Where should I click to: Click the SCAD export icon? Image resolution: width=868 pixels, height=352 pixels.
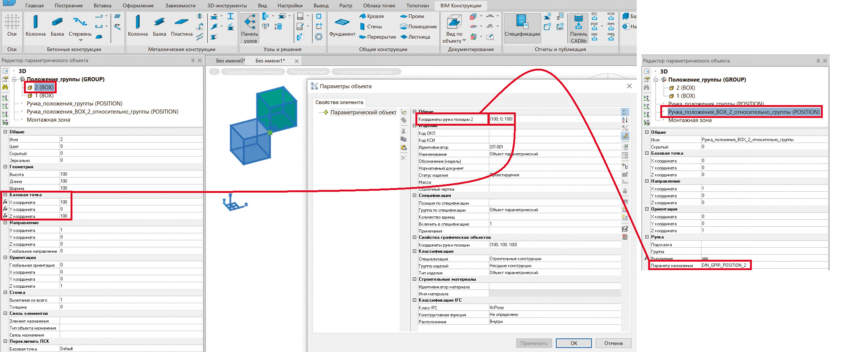point(611,16)
